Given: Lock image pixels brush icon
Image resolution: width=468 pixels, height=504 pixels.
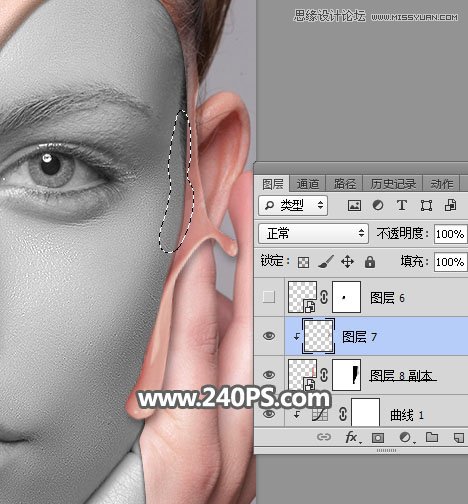Looking at the screenshot, I should point(326,262).
